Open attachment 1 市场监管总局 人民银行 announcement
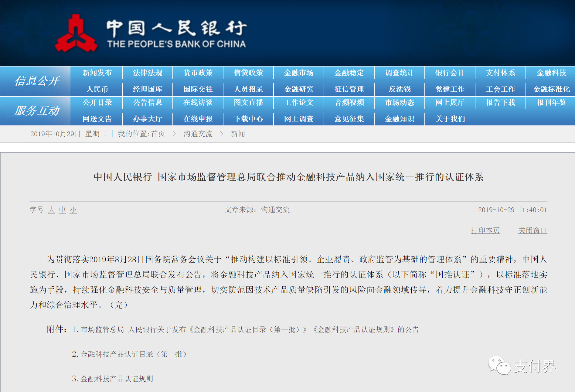 point(250,330)
